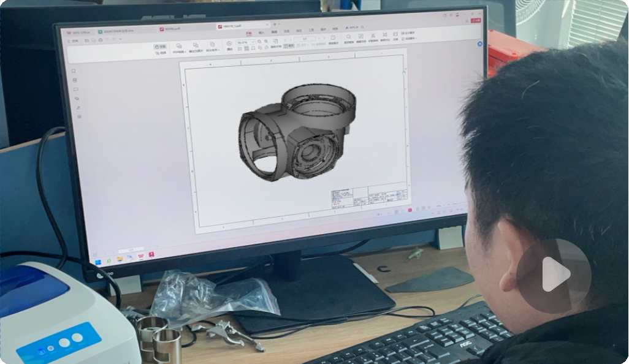Click the zoom in magnifier icon
The height and width of the screenshot is (364, 629).
[266, 41]
